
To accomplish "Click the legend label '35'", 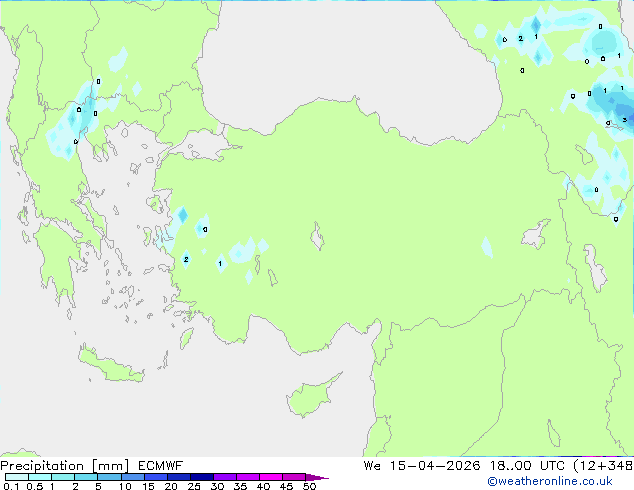I will pos(240,486).
